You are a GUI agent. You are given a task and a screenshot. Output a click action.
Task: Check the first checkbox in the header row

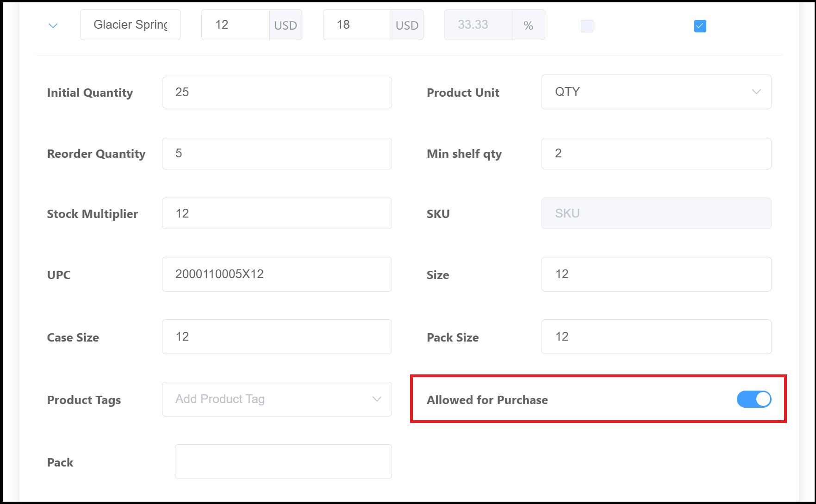click(x=586, y=26)
